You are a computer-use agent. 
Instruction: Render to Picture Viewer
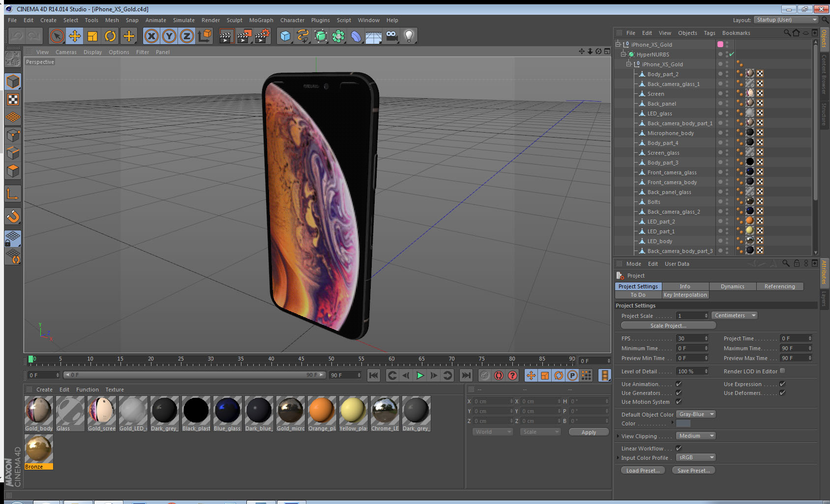tap(244, 36)
